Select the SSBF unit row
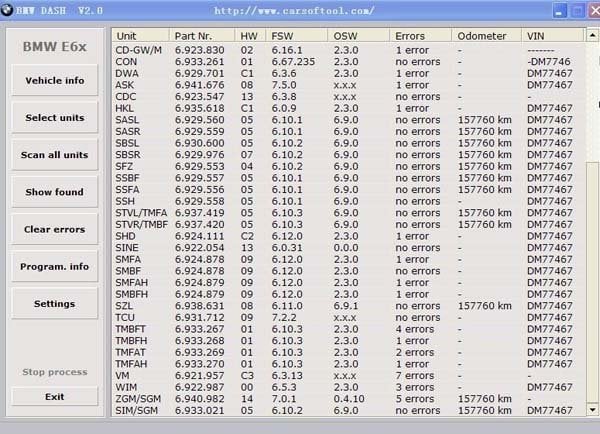The height and width of the screenshot is (434, 600). 348,178
